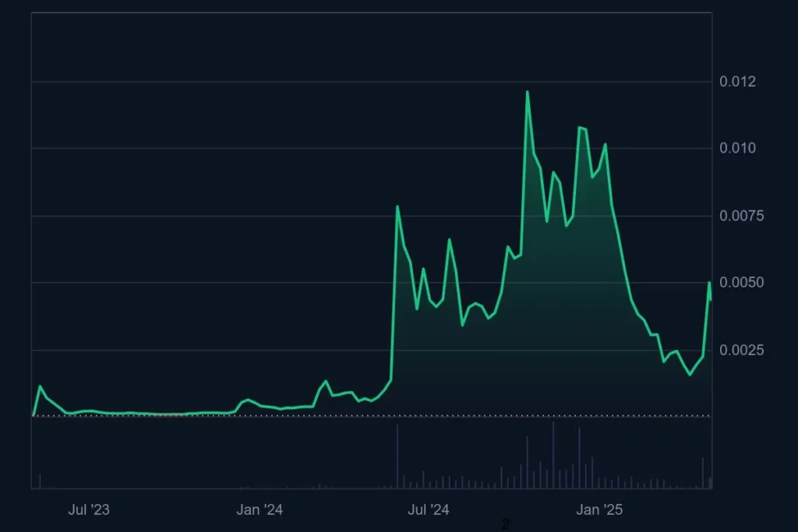Viewport: 798px width, 532px height.
Task: Click the lowest price trough before the final spike
Action: click(x=690, y=375)
